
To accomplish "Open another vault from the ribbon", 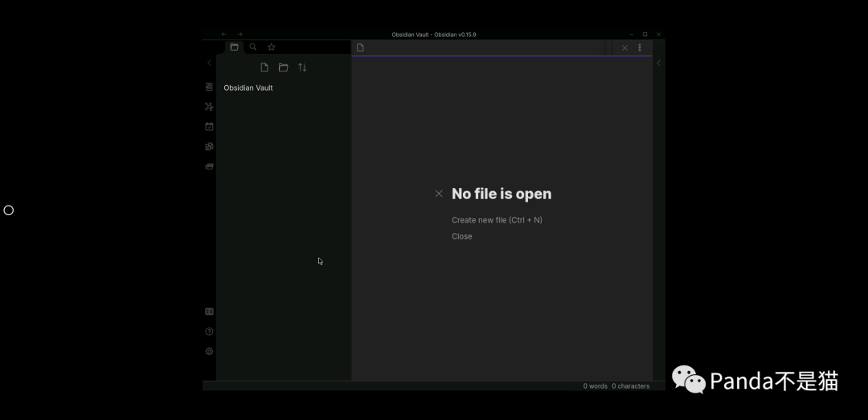I will coord(209,312).
